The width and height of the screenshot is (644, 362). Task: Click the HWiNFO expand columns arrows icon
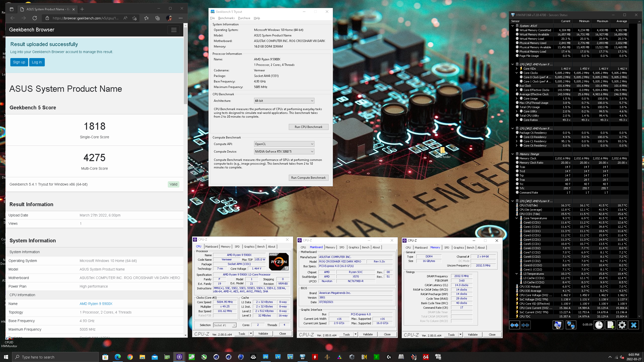514,325
